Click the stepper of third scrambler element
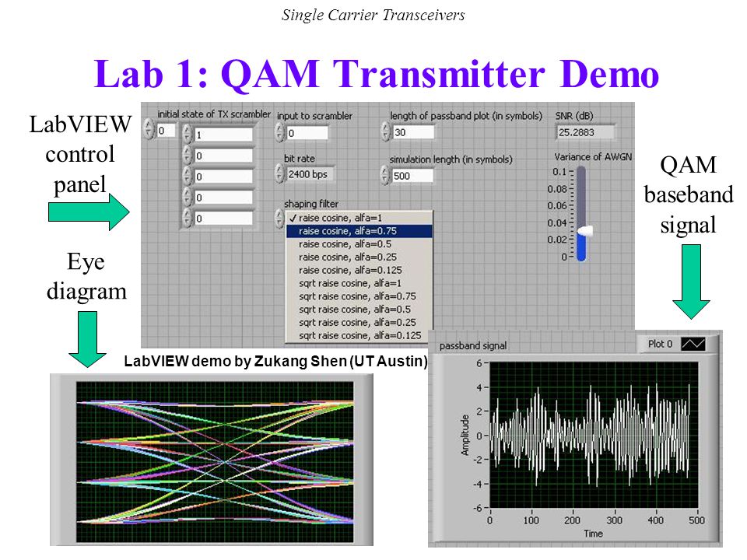 [x=188, y=177]
